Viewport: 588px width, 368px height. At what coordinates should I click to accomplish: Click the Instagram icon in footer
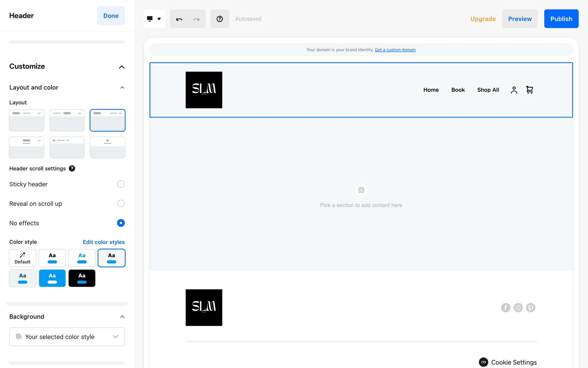click(518, 308)
